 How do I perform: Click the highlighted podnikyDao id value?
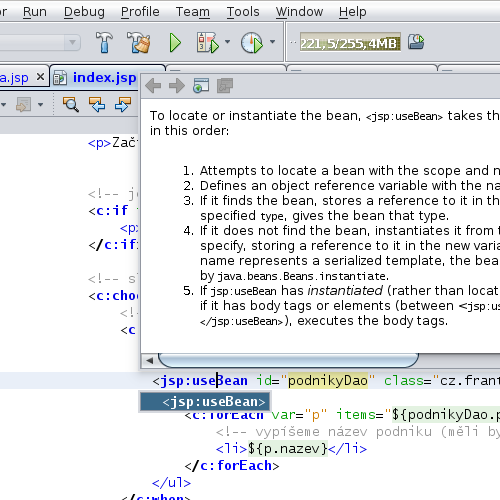pos(328,381)
